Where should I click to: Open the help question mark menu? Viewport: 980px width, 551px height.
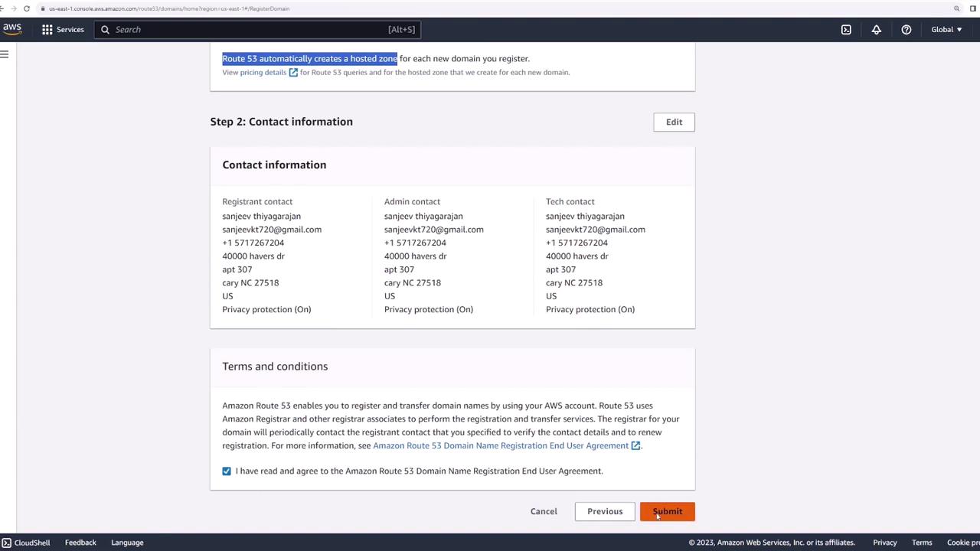[906, 30]
